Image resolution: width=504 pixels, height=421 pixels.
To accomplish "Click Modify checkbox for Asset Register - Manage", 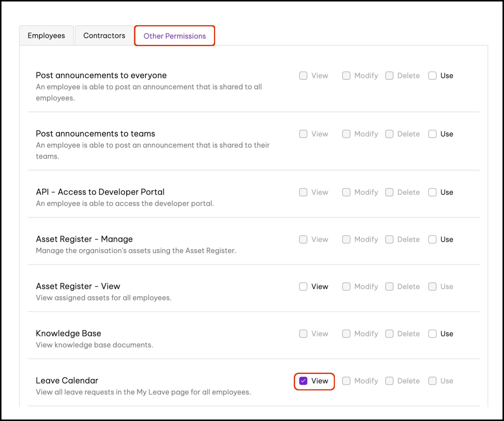I will click(346, 239).
